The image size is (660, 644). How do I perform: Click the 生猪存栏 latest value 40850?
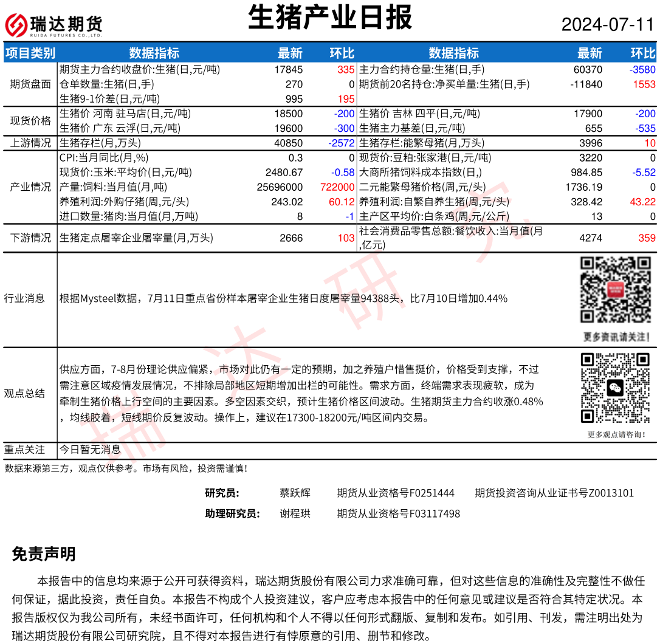coord(289,143)
